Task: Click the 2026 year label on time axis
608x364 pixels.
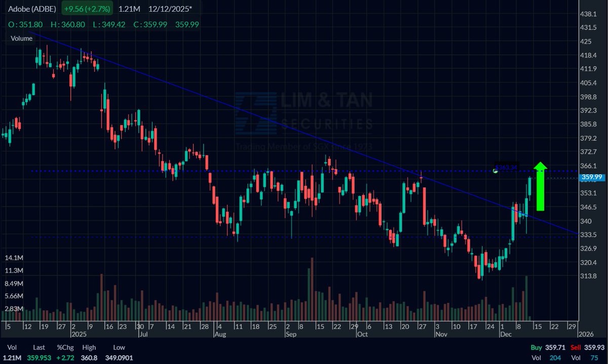Action: (x=586, y=335)
